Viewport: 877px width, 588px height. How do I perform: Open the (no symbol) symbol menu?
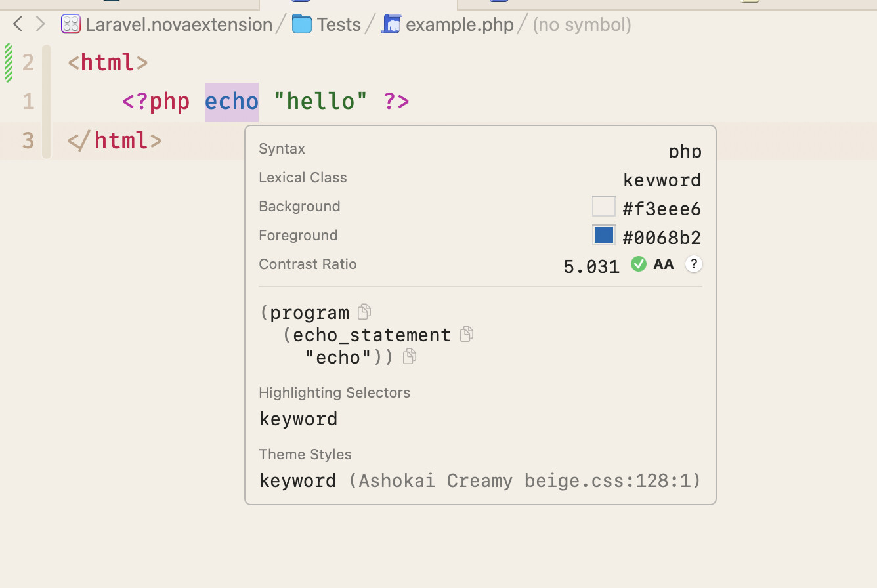[x=582, y=25]
